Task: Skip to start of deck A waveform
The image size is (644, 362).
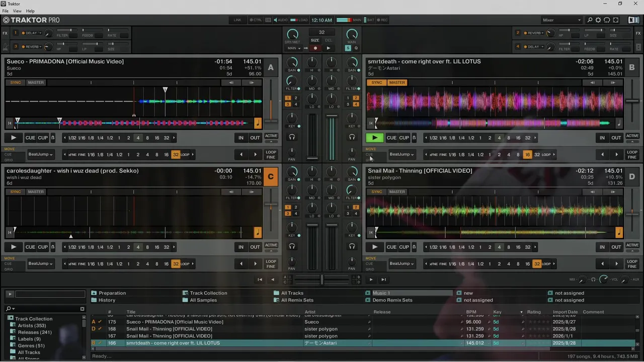Action: [9, 122]
